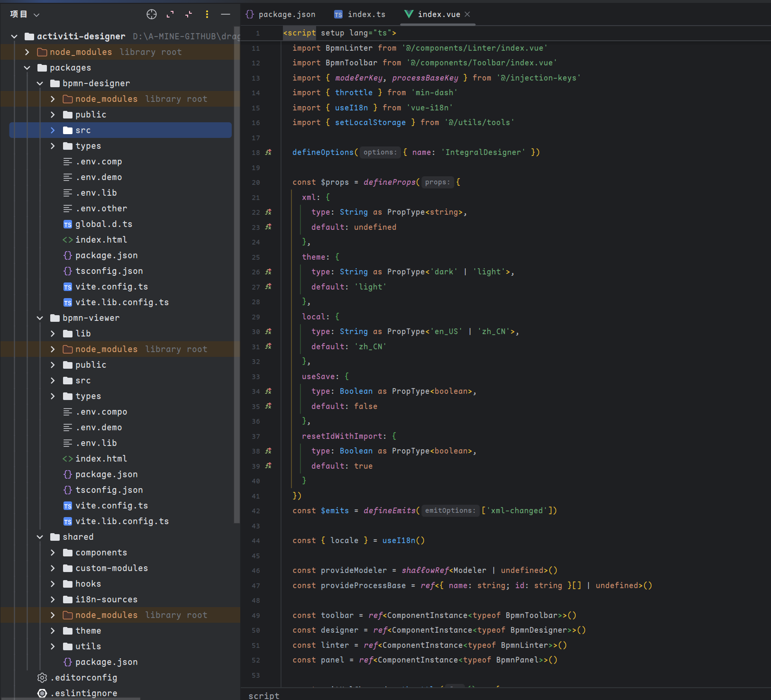
Task: Expand the theme folder
Action: coord(53,630)
